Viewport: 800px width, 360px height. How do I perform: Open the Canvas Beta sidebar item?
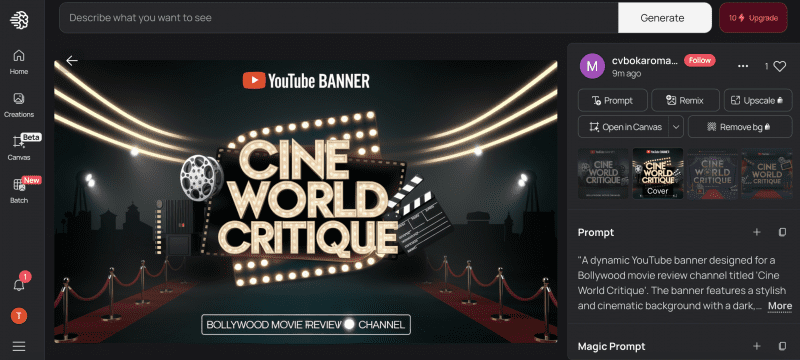pyautogui.click(x=19, y=147)
